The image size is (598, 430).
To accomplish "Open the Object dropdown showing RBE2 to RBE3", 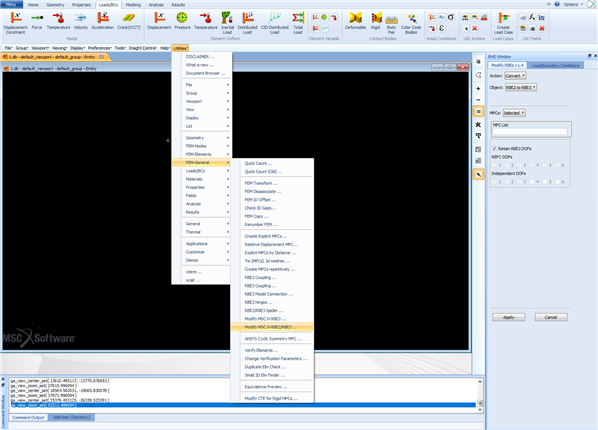I will (x=521, y=87).
